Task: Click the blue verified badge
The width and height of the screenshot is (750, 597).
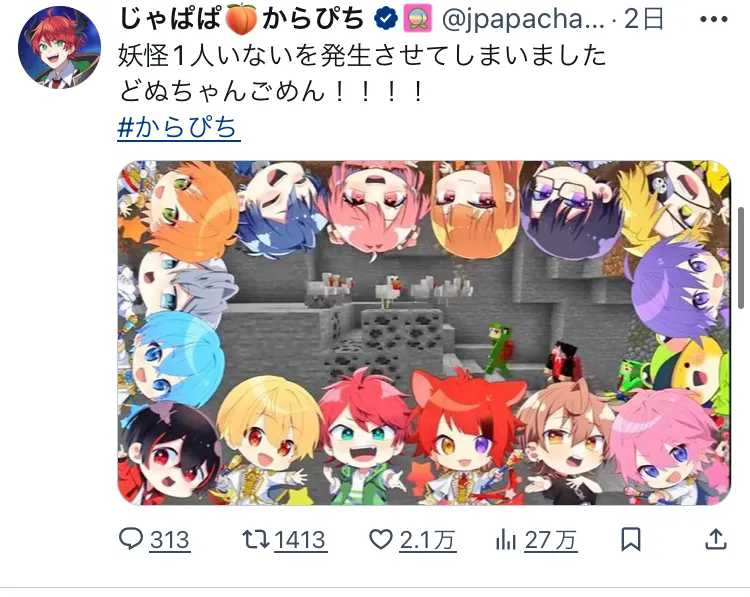Action: click(x=386, y=20)
